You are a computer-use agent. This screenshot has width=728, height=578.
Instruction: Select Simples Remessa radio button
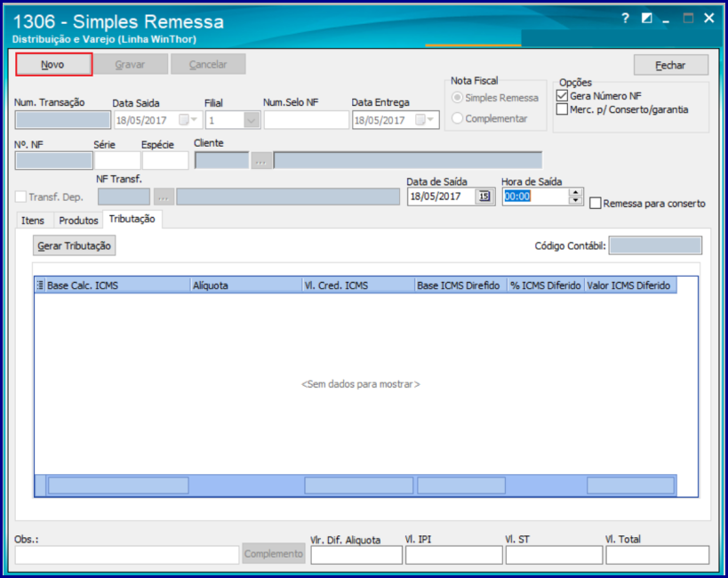[457, 98]
